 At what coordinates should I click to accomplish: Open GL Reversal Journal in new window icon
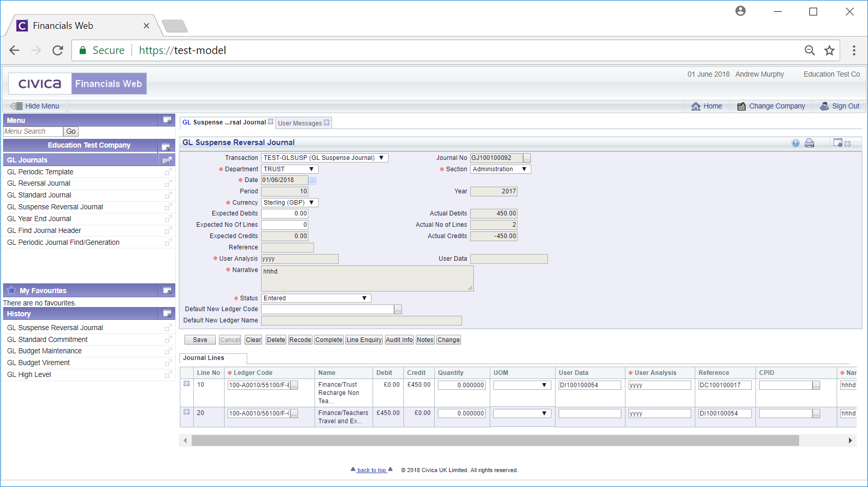coord(168,184)
